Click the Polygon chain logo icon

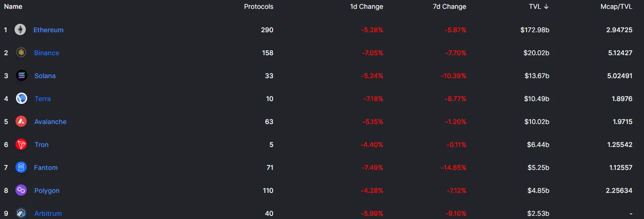pos(21,190)
